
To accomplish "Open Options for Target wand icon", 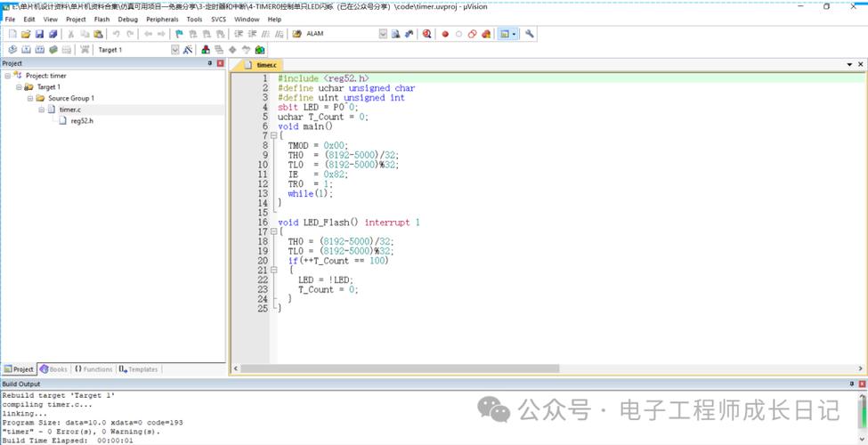I will (x=188, y=50).
